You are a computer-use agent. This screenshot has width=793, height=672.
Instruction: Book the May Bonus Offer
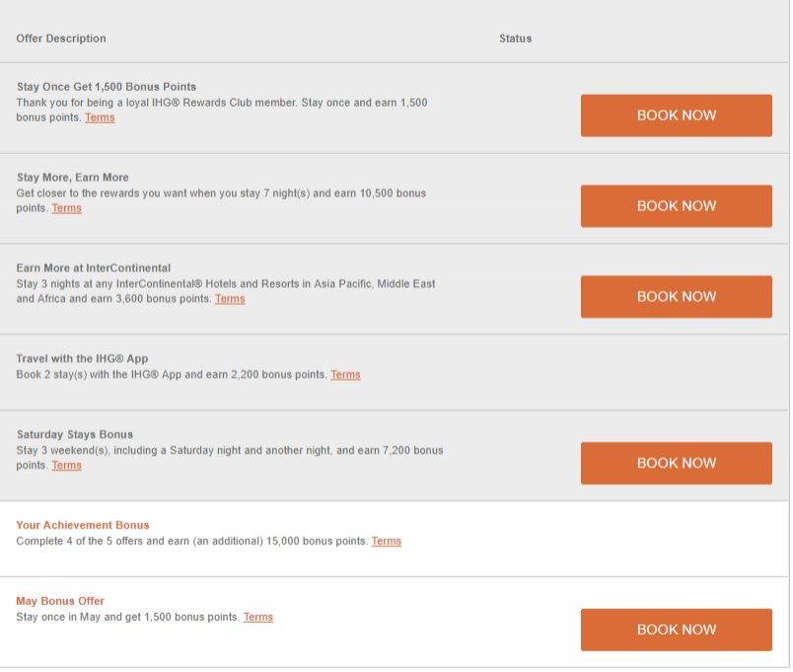[677, 630]
